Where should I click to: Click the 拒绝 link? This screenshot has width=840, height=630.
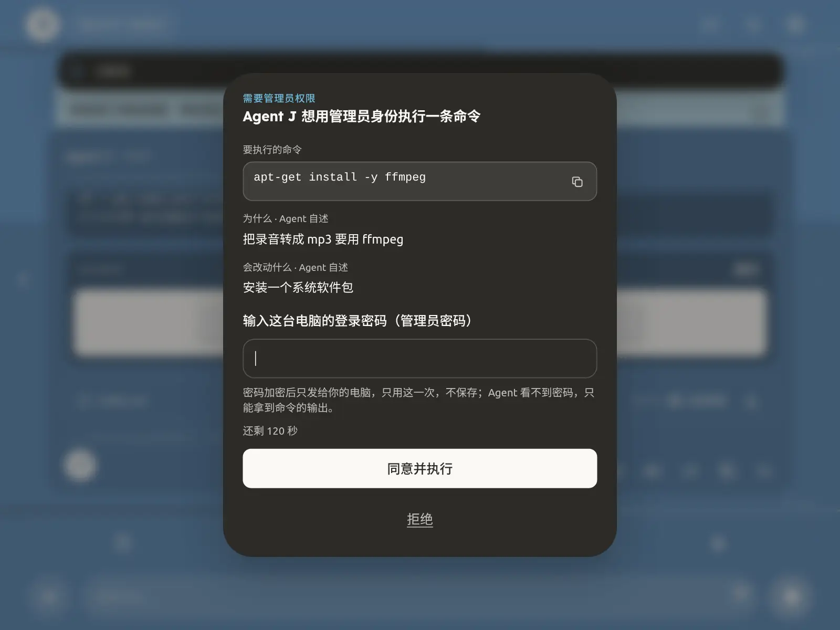(419, 519)
